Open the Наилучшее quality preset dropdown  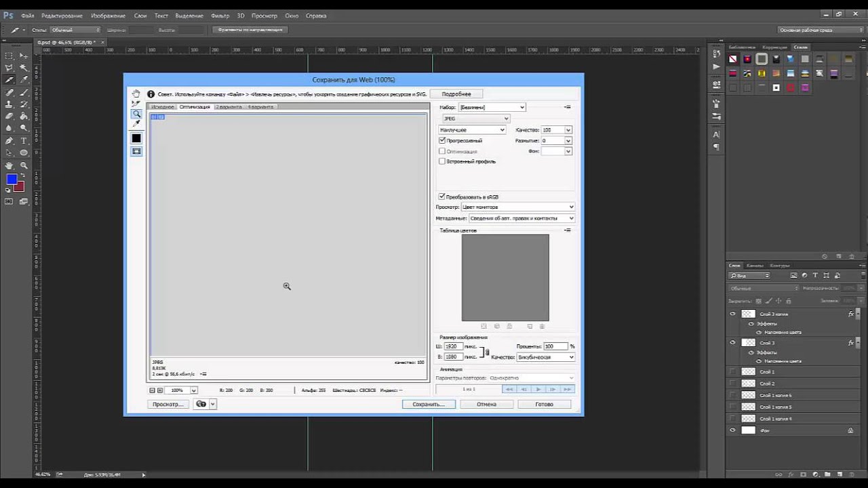(x=471, y=129)
